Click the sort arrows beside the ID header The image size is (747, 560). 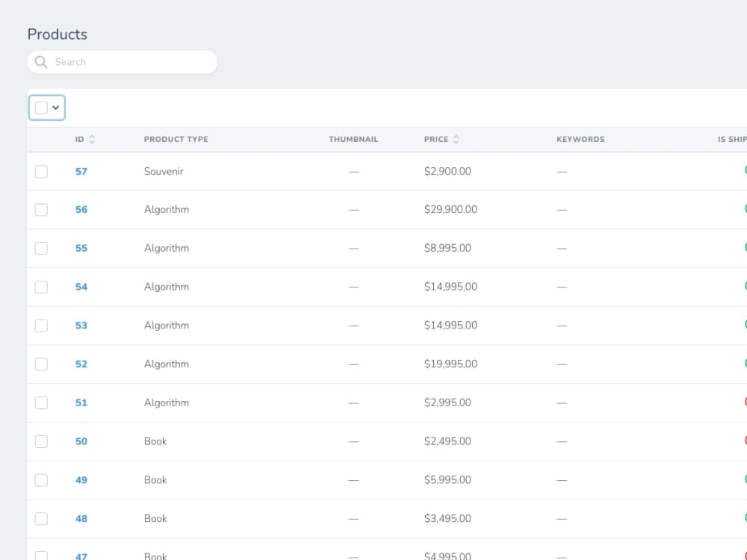pyautogui.click(x=91, y=139)
